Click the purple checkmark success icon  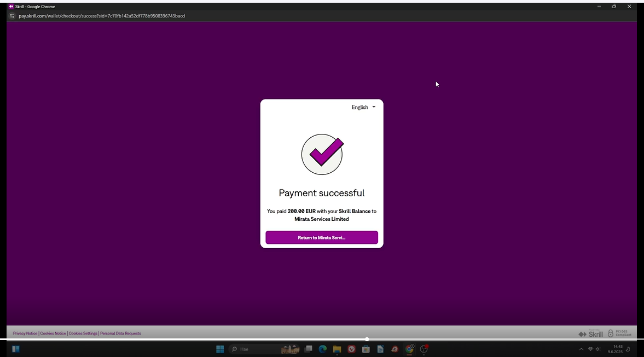pyautogui.click(x=322, y=154)
